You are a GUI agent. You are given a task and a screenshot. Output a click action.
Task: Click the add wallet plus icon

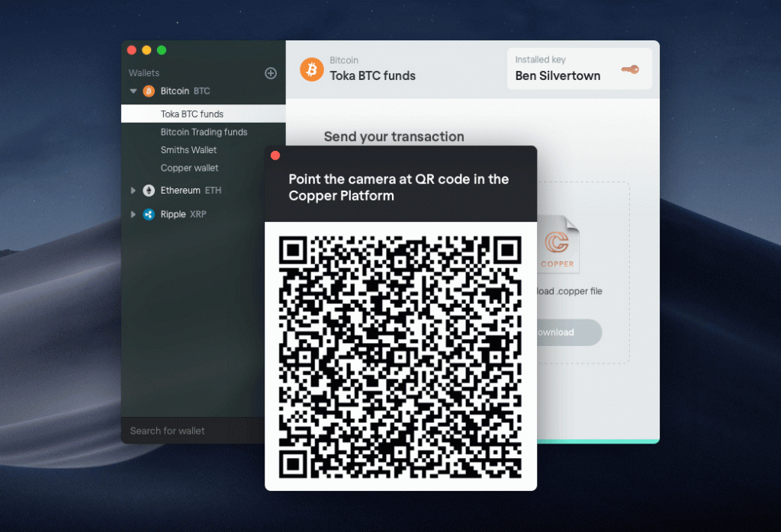tap(271, 73)
